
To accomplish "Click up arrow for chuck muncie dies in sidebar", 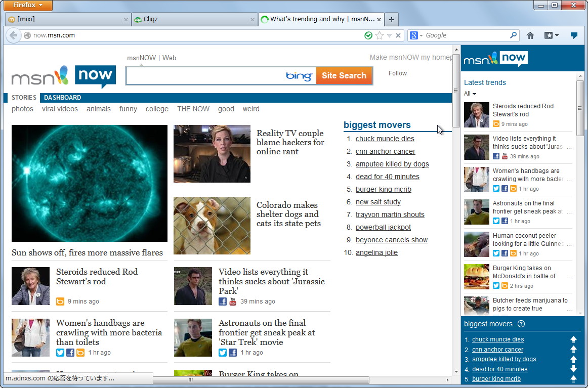I will click(x=573, y=339).
